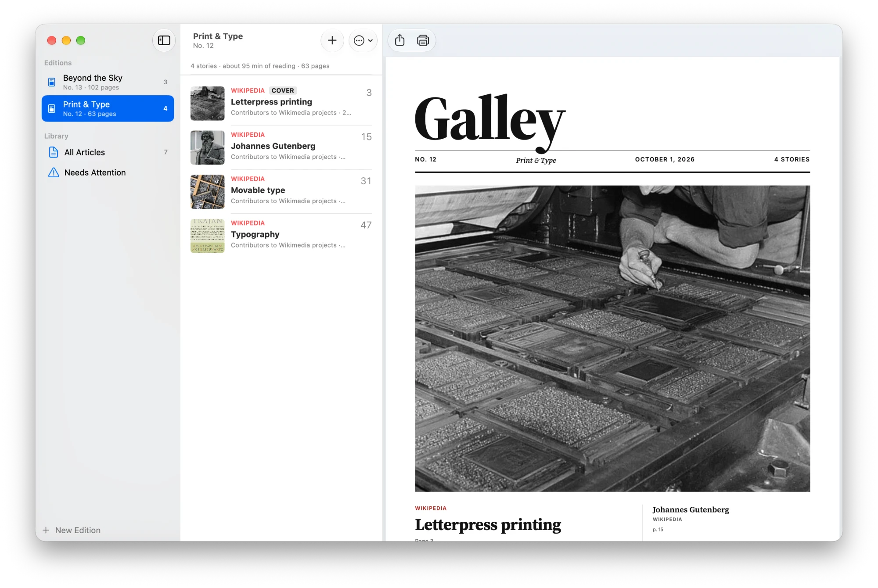This screenshot has height=588, width=878.
Task: Click the plus icon beside New Edition
Action: pyautogui.click(x=46, y=530)
